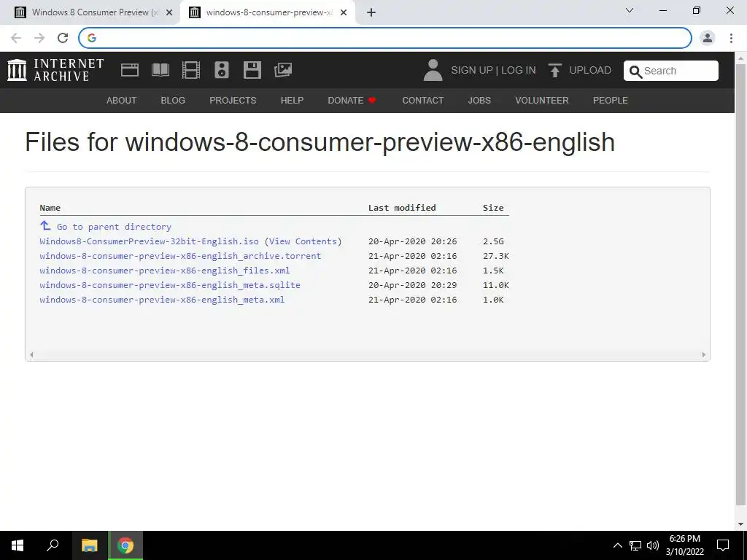Open File Explorer from taskbar

89,545
